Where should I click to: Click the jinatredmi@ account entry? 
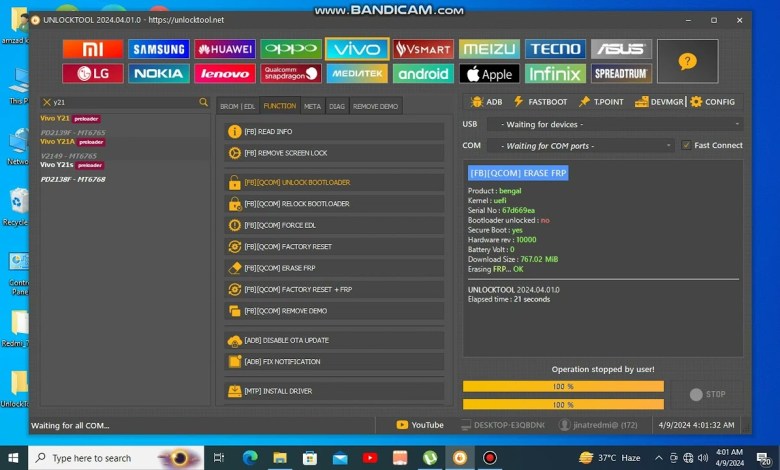point(598,425)
